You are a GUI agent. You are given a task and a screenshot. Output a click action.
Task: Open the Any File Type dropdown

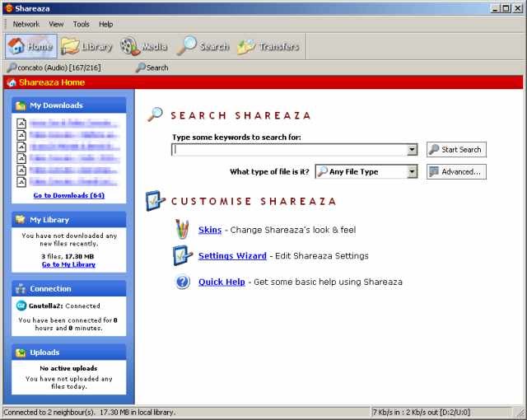tap(366, 171)
